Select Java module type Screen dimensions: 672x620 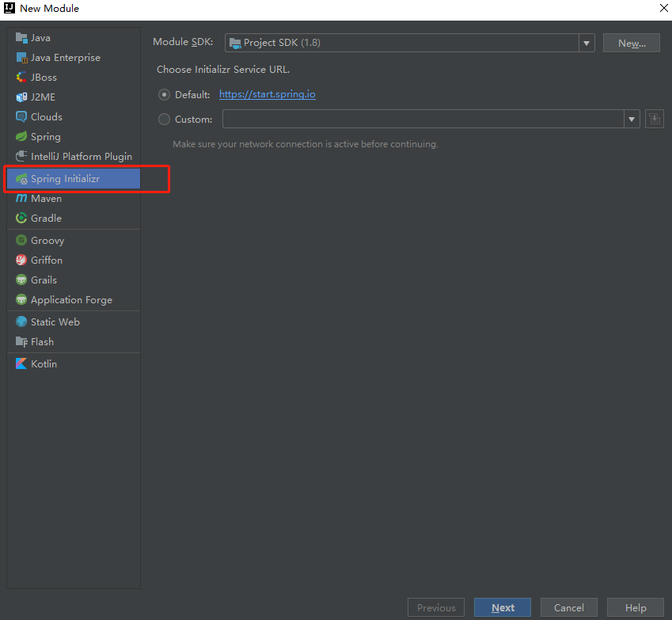[x=74, y=38]
